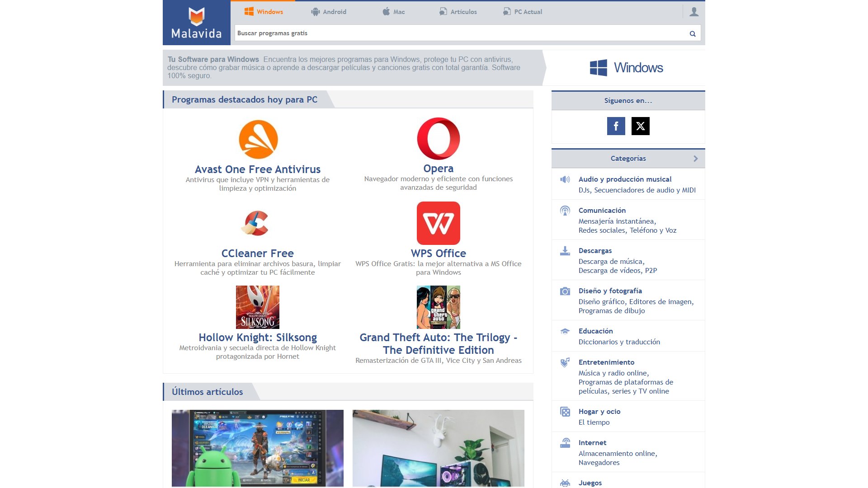The image size is (868, 488).
Task: Click the dice icon beside Hogar y ocio
Action: (565, 412)
